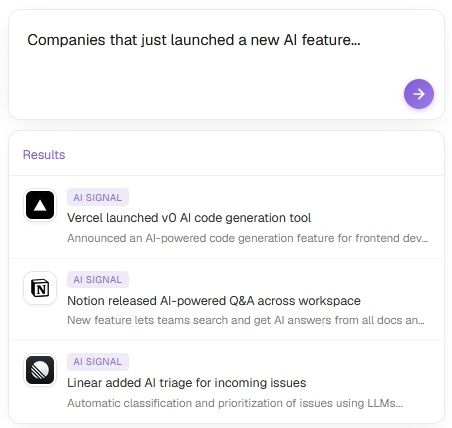The width and height of the screenshot is (452, 428).
Task: Select the Vercel description about frontend dev
Action: [x=247, y=238]
